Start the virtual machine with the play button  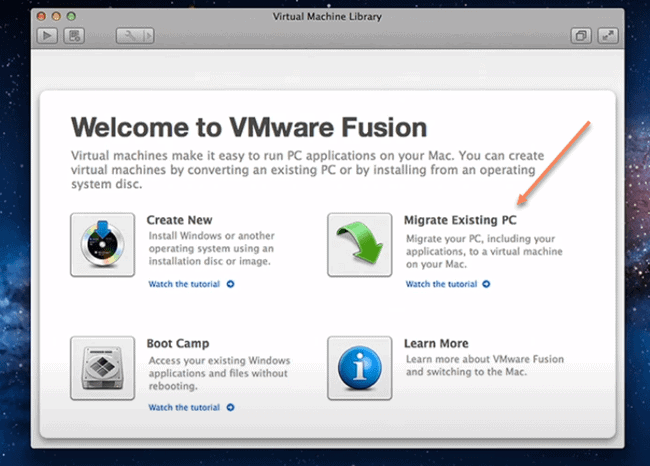(47, 36)
